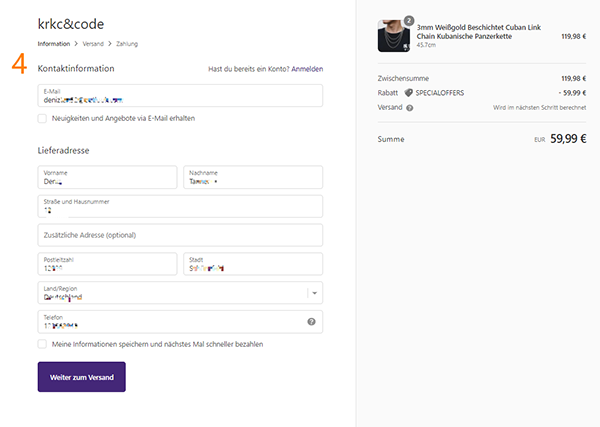The height and width of the screenshot is (427, 600).
Task: Click the Zusätzliche Adresse optional field
Action: pyautogui.click(x=180, y=235)
